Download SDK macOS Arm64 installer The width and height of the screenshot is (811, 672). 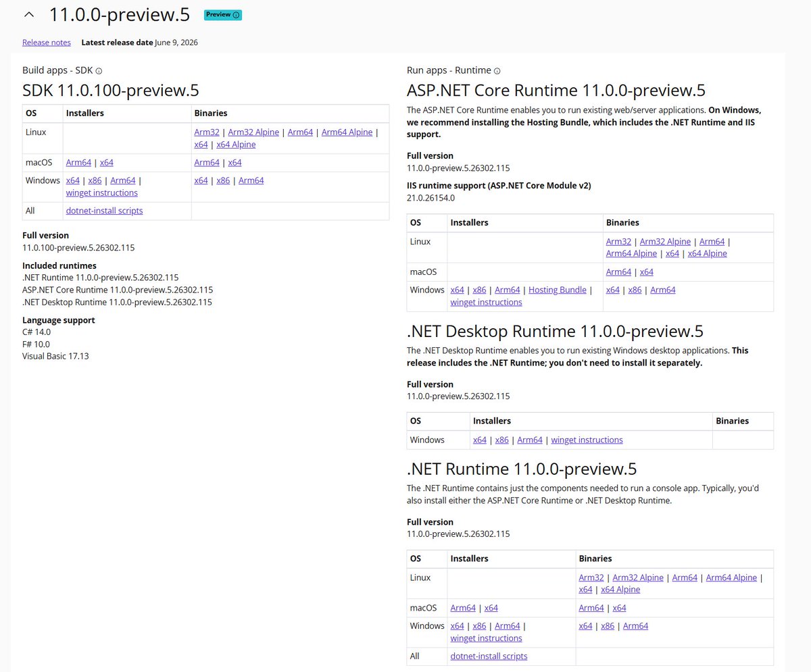[x=79, y=162]
